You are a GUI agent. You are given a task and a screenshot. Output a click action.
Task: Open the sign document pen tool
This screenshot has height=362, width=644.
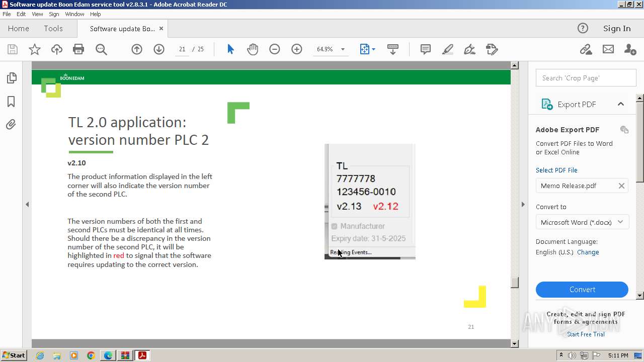click(x=469, y=49)
